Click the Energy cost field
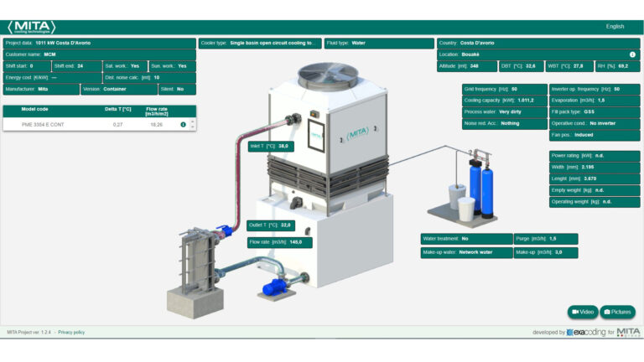644x362 pixels. 53,78
